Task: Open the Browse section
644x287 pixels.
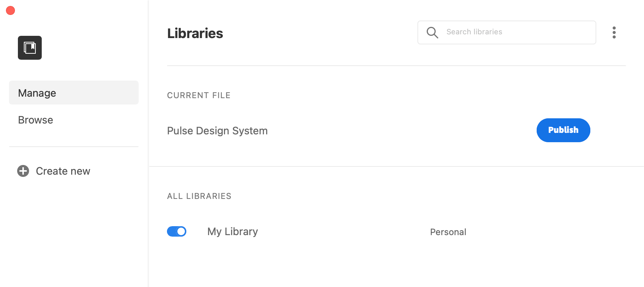Action: coord(35,120)
